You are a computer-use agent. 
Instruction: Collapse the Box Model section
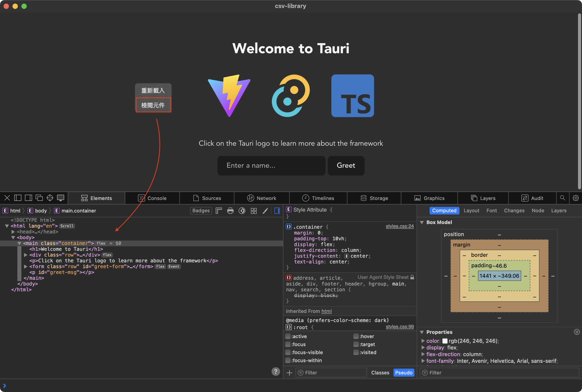pyautogui.click(x=422, y=222)
